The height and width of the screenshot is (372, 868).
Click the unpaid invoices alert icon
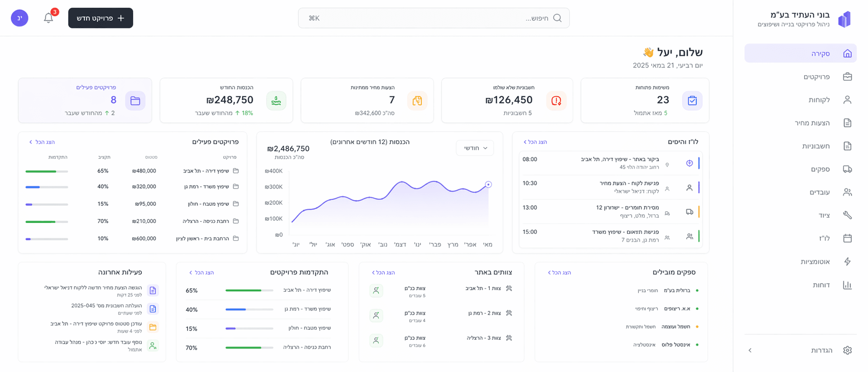click(x=556, y=101)
